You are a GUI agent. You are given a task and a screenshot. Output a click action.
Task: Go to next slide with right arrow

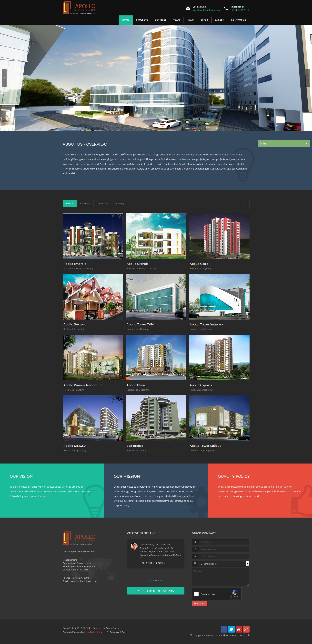coord(308,78)
